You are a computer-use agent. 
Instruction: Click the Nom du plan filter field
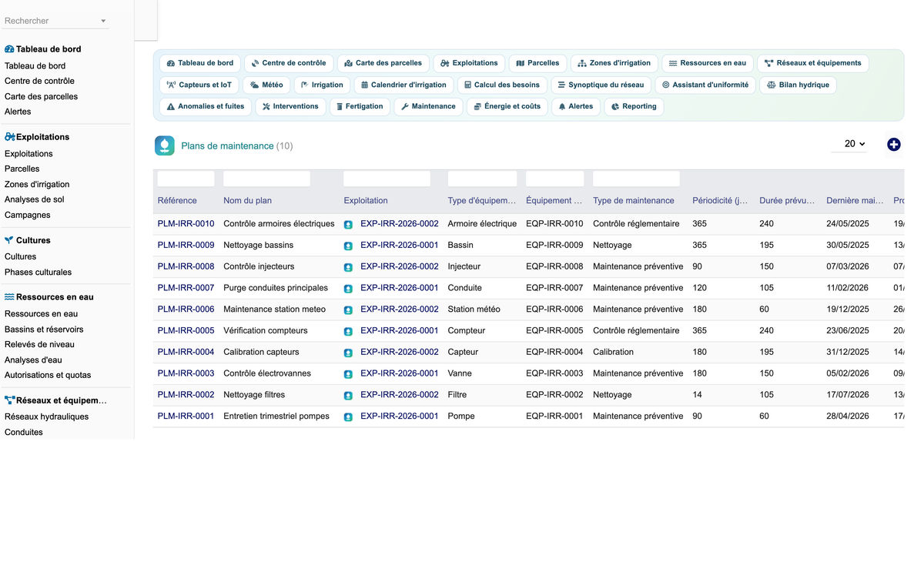[x=266, y=179]
